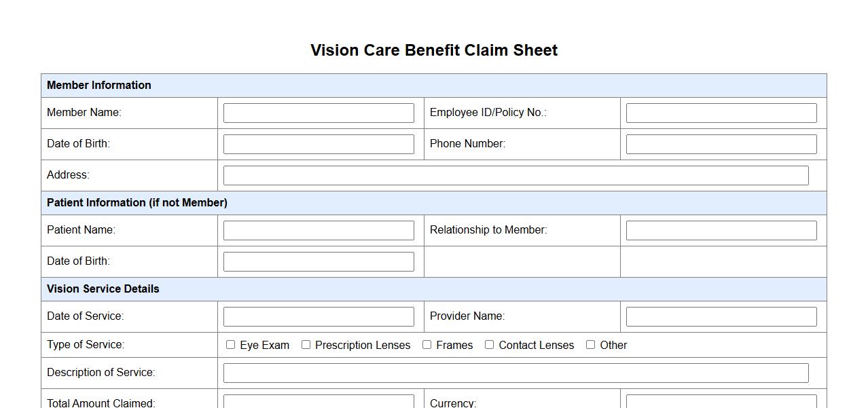
Task: Focus the Date of Service field
Action: coord(319,316)
